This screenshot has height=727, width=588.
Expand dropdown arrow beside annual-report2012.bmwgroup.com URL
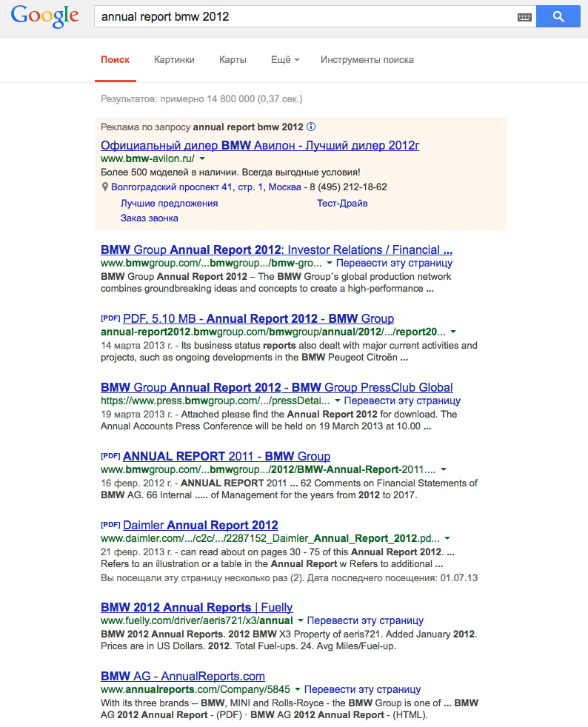pyautogui.click(x=453, y=332)
